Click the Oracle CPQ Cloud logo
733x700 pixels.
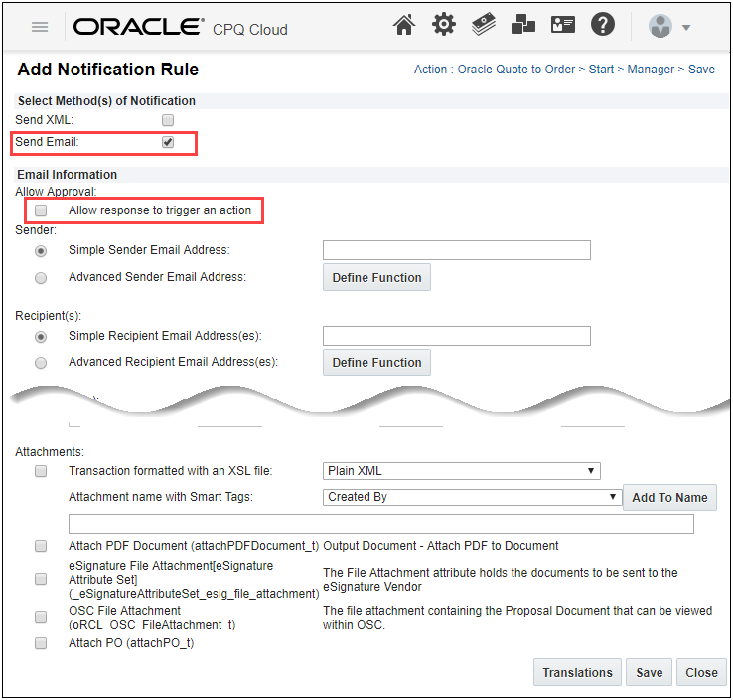pos(180,27)
